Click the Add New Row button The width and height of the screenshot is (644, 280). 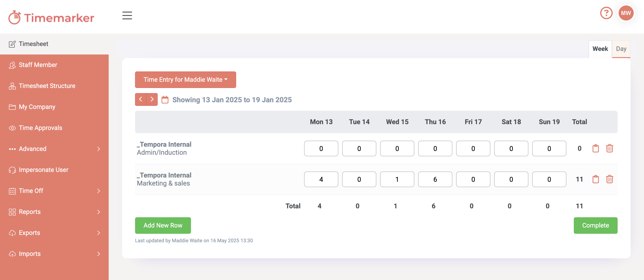[x=163, y=225]
